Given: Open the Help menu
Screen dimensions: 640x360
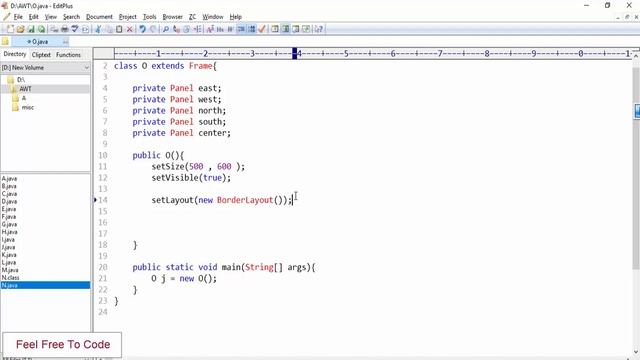Looking at the screenshot, I should (236, 17).
